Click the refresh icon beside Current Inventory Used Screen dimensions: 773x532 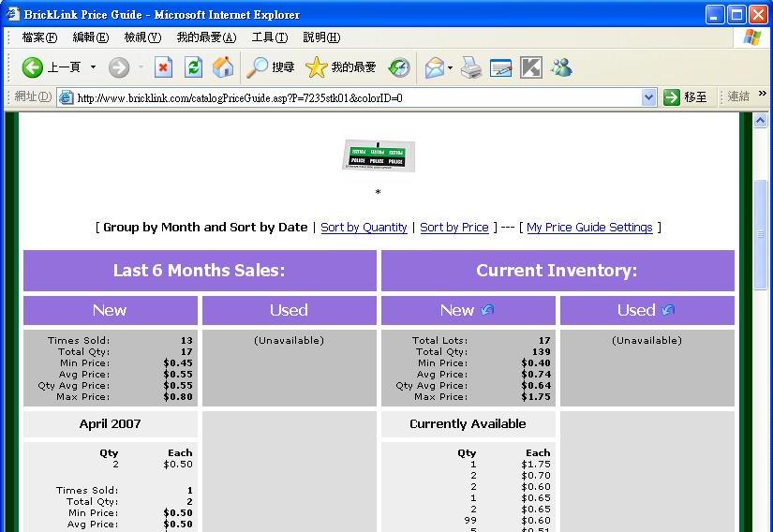(668, 310)
